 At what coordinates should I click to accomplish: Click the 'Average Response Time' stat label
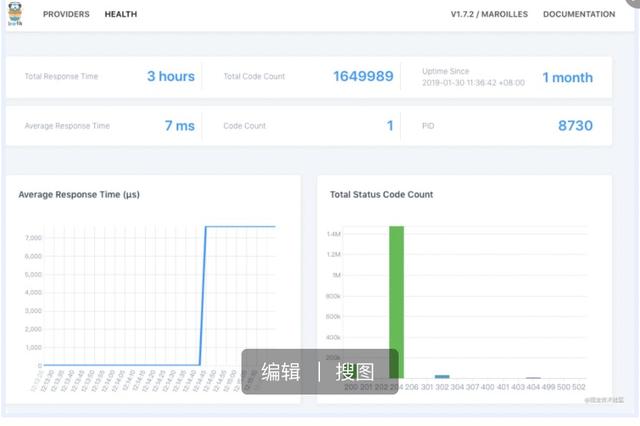(x=67, y=126)
